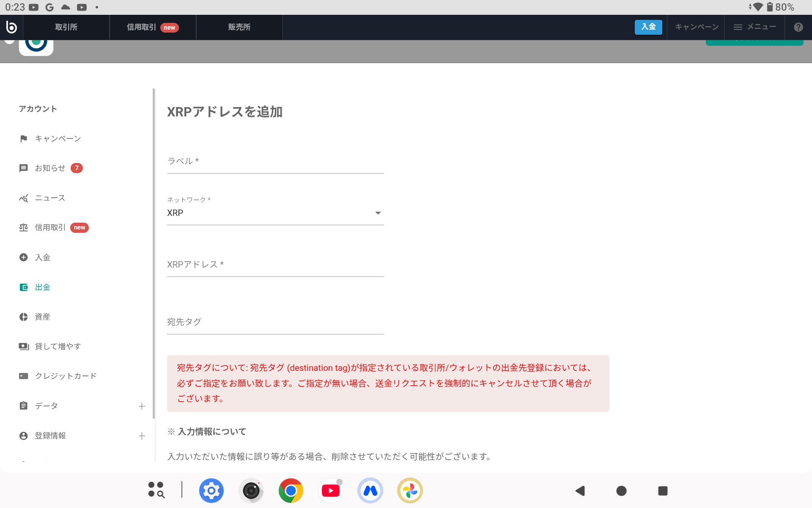
Task: Open お知らせ notifications in sidebar
Action: coord(50,168)
